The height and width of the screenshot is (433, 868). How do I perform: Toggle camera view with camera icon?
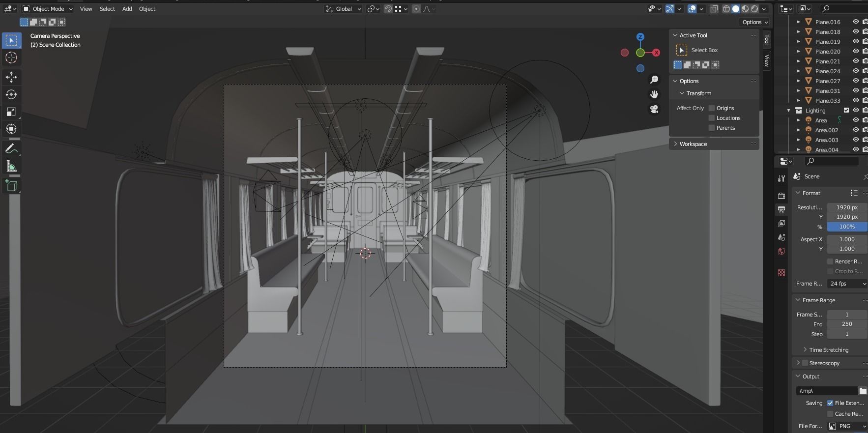coord(654,109)
